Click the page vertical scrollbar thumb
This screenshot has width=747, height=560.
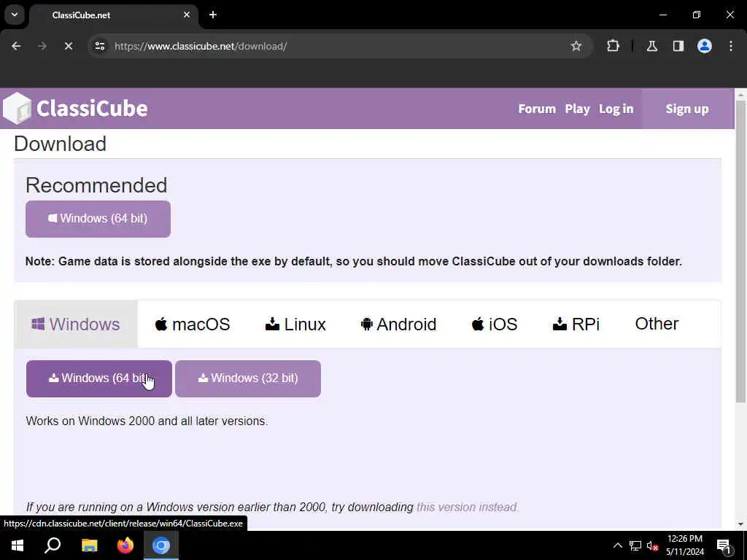740,250
